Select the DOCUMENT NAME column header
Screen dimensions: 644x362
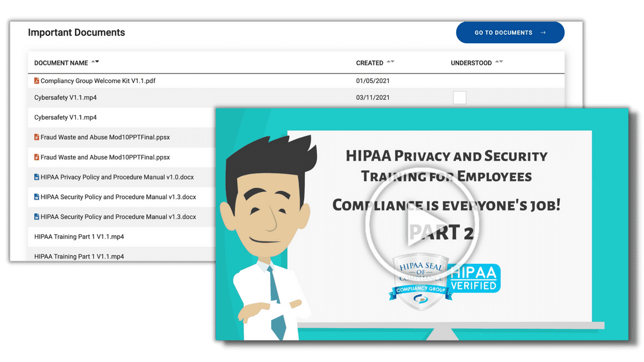(x=61, y=63)
